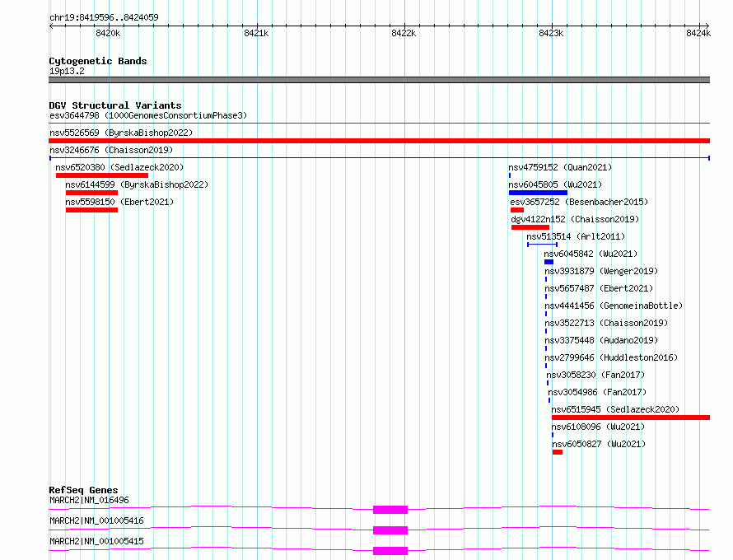Click the 8420k ruler position

click(x=108, y=33)
